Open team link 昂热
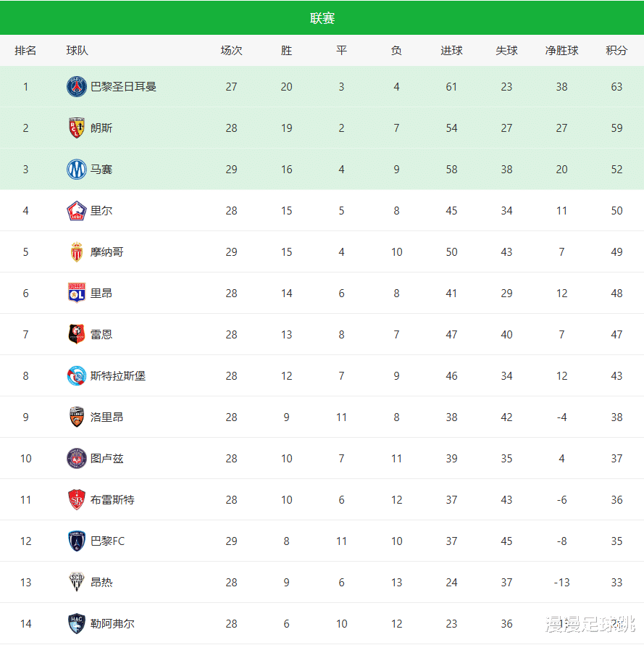This screenshot has height=645, width=644. point(101,583)
